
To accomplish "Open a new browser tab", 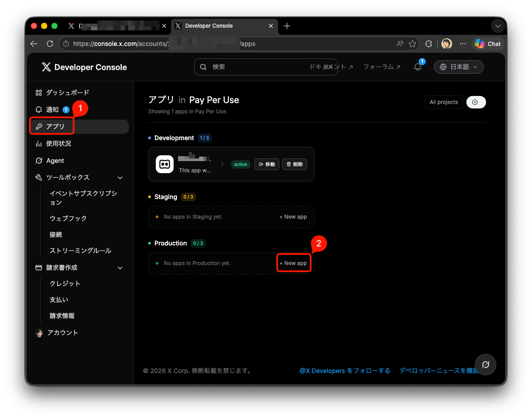I will coord(287,26).
